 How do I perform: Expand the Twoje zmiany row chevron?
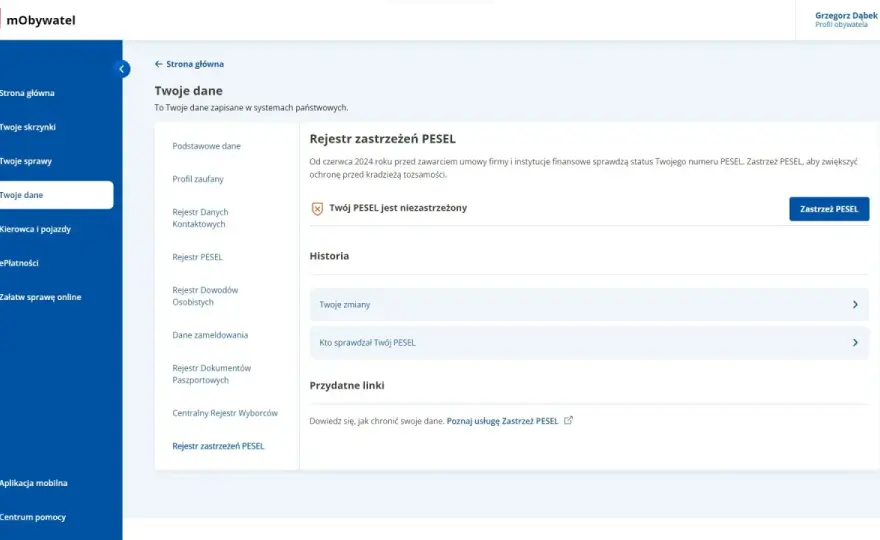[x=855, y=305]
